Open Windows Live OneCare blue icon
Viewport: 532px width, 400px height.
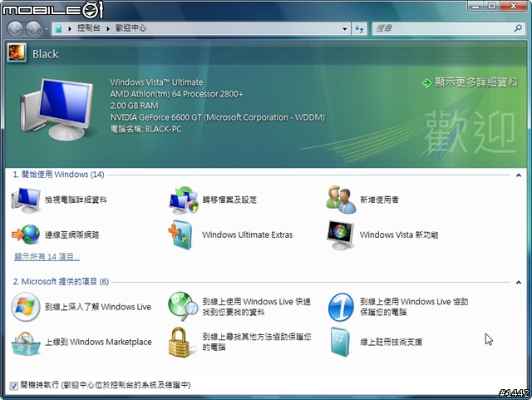pyautogui.click(x=341, y=307)
